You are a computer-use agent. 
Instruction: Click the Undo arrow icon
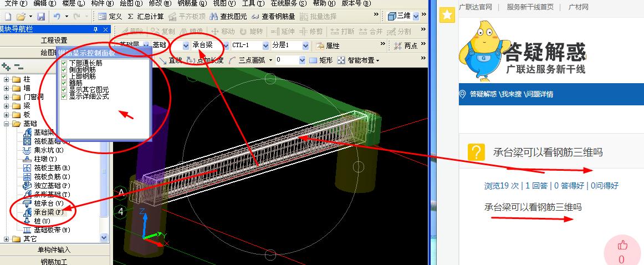[57, 17]
